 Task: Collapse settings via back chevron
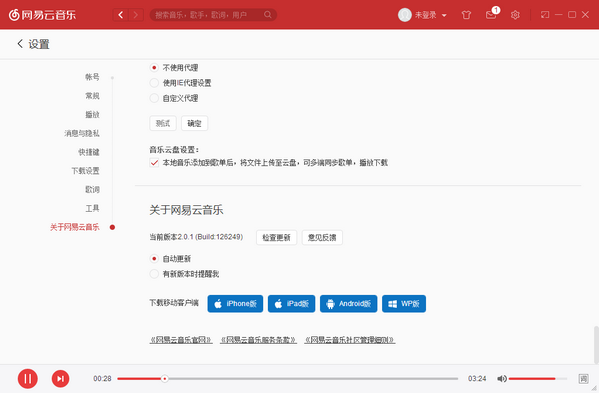click(20, 44)
